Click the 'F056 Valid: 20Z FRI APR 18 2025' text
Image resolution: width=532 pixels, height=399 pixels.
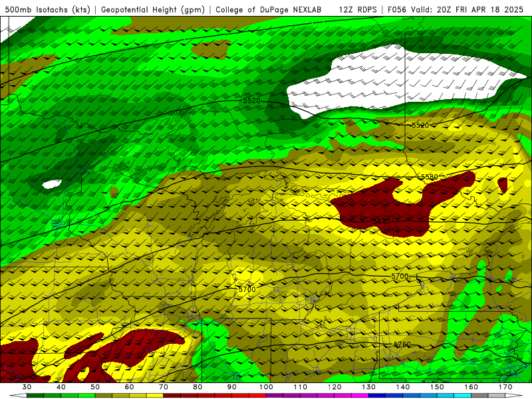click(456, 9)
